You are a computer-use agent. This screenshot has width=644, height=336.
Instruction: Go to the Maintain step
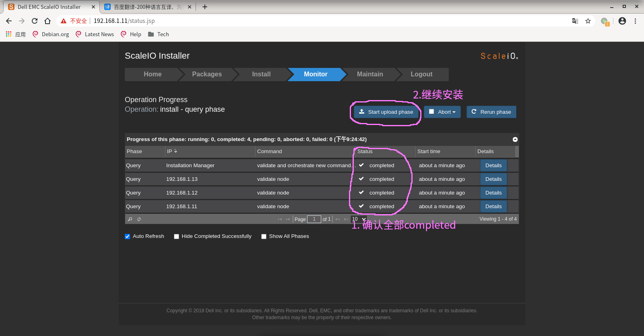pyautogui.click(x=370, y=74)
